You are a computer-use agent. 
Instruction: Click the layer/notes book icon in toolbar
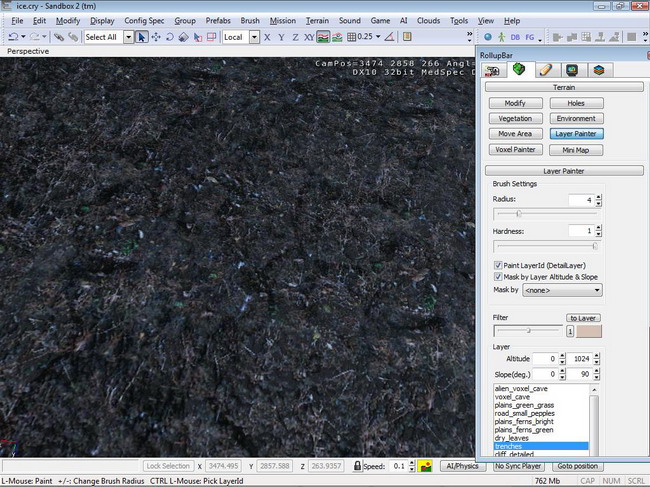pos(407,37)
